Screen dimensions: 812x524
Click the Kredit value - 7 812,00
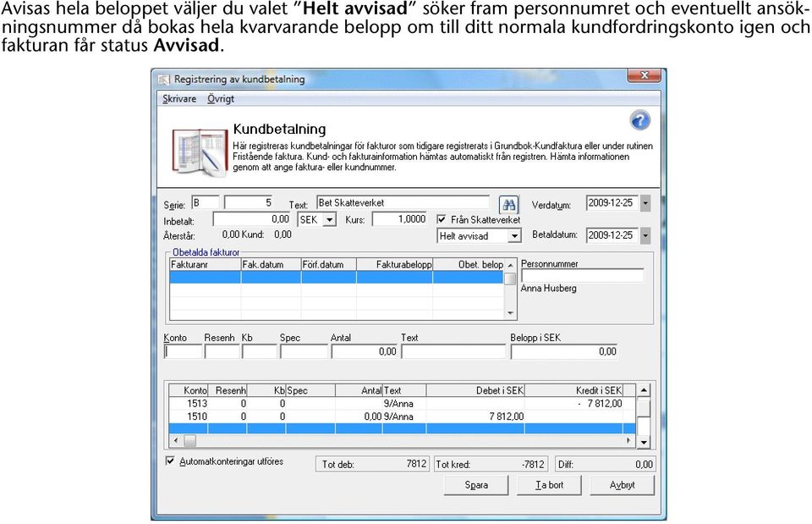point(600,403)
